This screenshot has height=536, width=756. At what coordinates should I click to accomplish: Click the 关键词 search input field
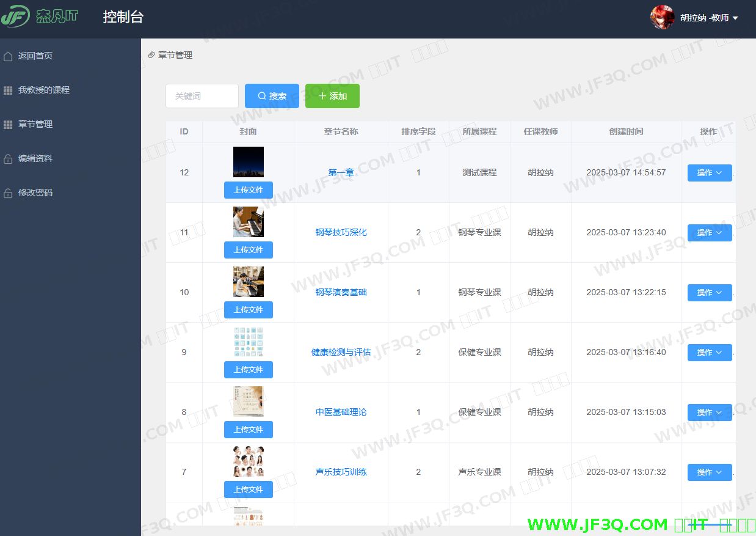tap(202, 96)
